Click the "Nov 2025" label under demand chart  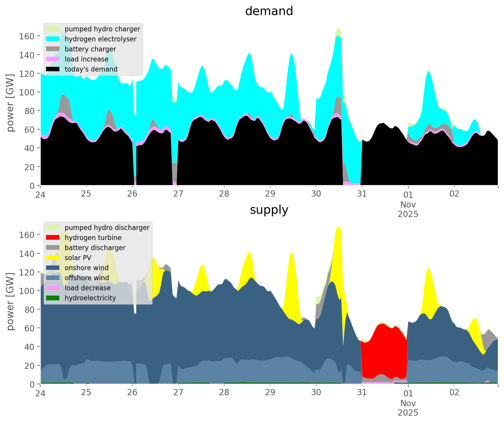tap(408, 209)
